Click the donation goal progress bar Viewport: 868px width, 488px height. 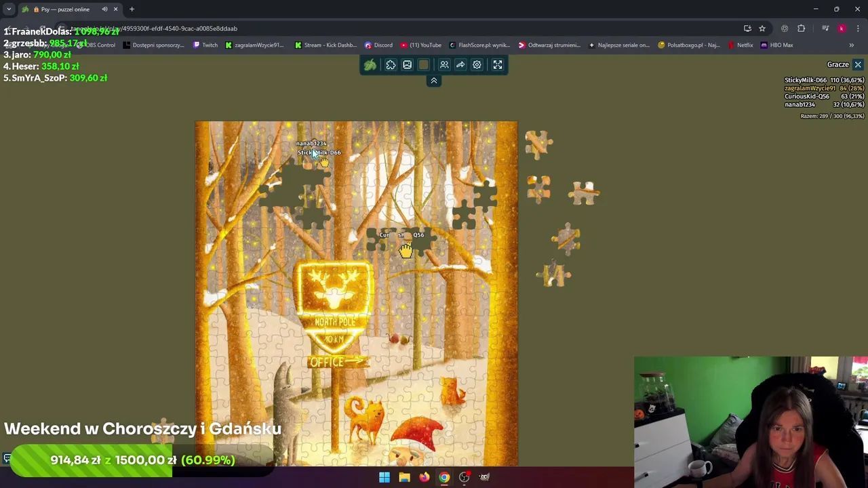(142, 460)
